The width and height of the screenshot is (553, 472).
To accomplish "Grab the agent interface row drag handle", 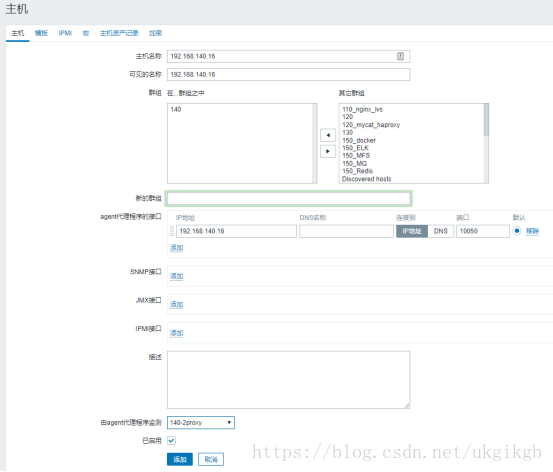I will pyautogui.click(x=172, y=231).
